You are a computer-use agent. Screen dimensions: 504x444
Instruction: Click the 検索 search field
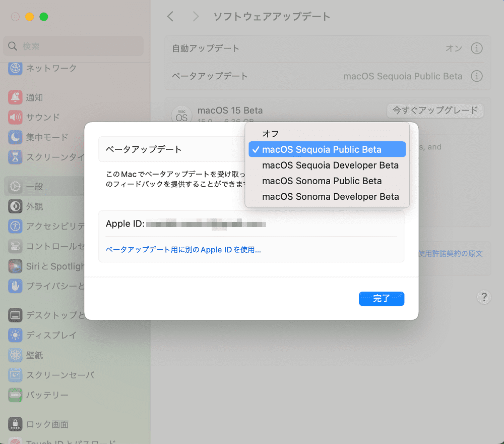(x=73, y=46)
